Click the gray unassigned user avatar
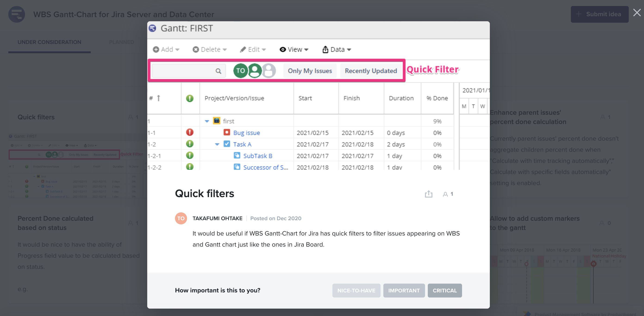Viewport: 644px width, 316px height. [269, 71]
